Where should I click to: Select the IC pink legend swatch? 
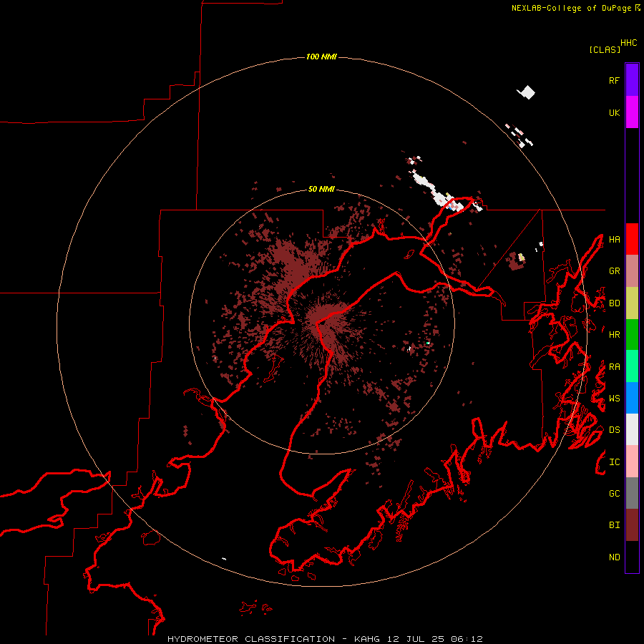[632, 462]
